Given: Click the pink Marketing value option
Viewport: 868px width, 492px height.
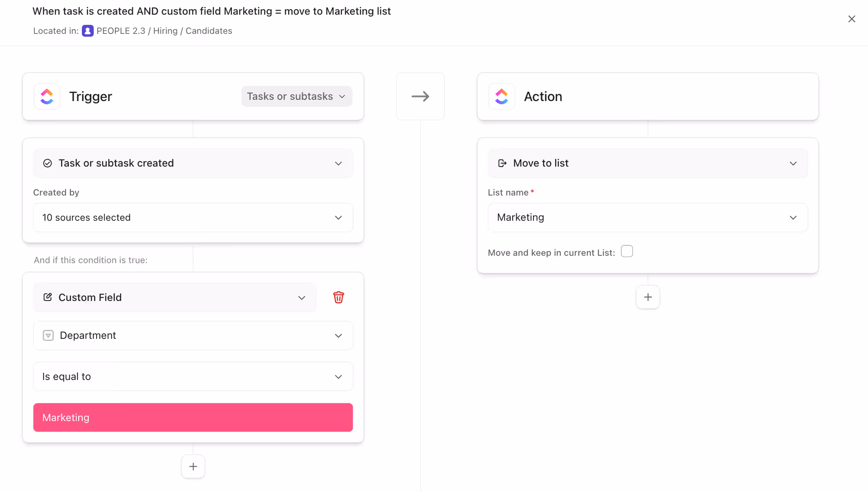Looking at the screenshot, I should (193, 417).
